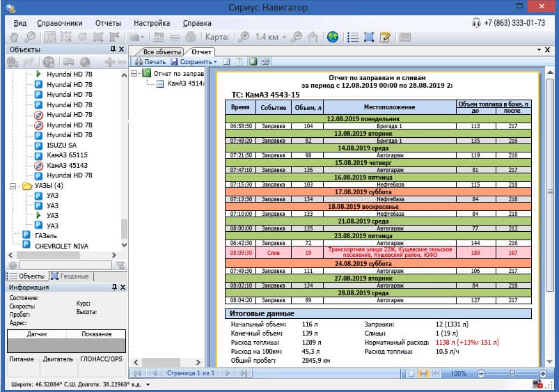
Task: Open the map scale 1.4 км dropdown
Action: point(284,37)
